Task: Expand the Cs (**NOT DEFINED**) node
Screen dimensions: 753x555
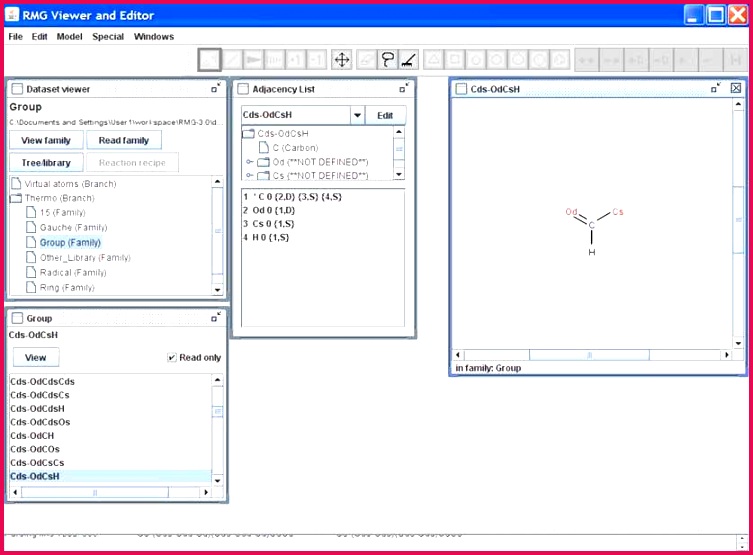Action: pos(249,175)
